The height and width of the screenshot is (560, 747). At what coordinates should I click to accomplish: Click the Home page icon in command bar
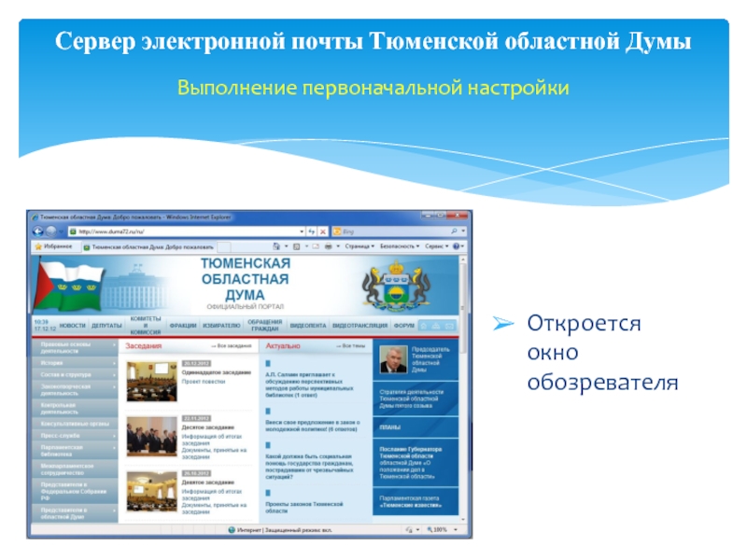click(x=276, y=246)
